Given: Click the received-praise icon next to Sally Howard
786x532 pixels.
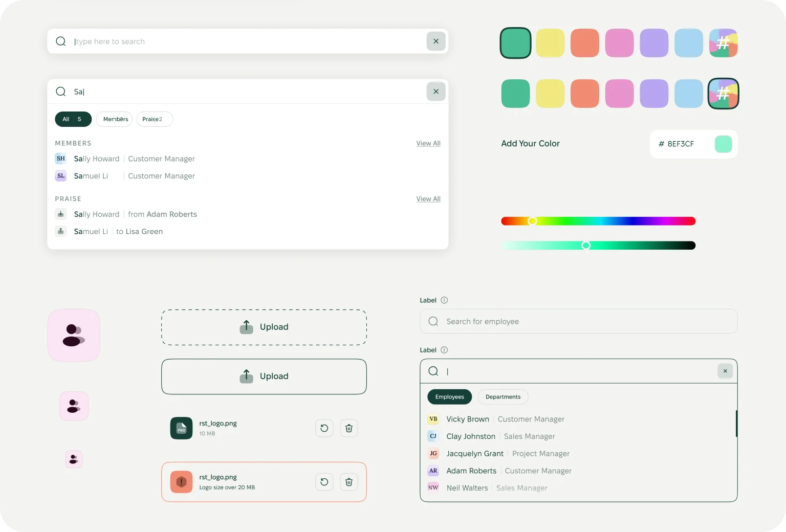Looking at the screenshot, I should pos(61,214).
